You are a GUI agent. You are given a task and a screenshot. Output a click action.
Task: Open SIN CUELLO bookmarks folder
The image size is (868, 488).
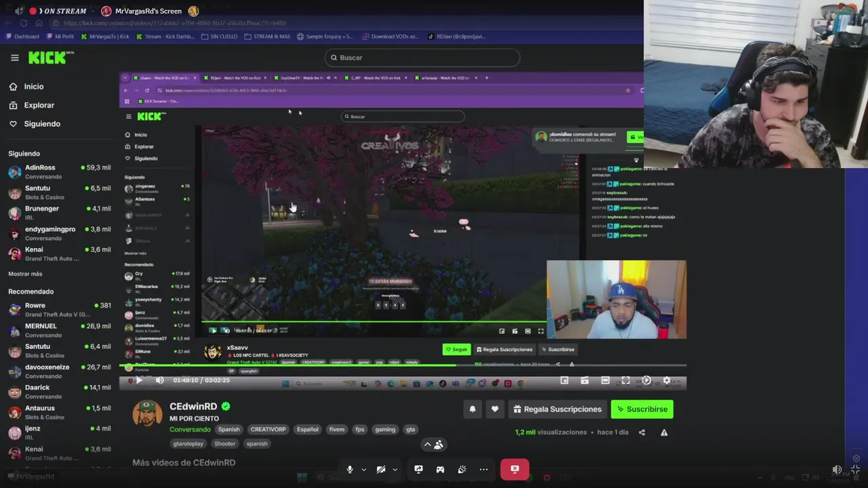click(220, 37)
